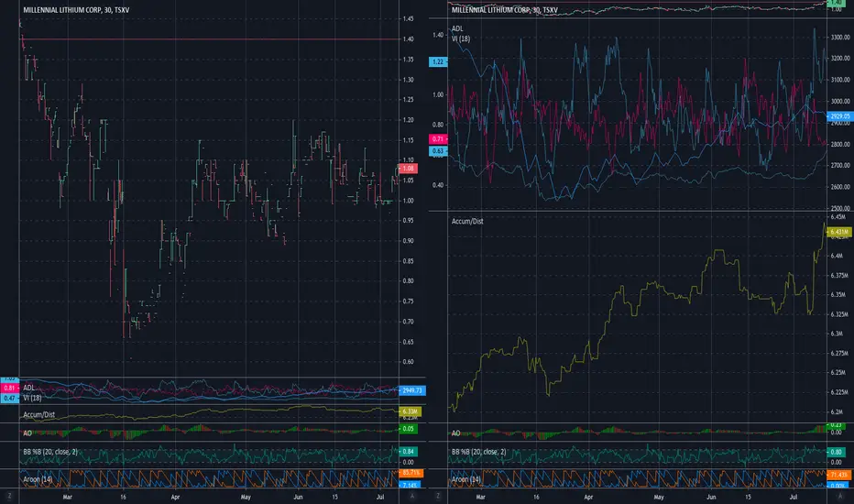Click May on left chart time axis
Screen dimensions: 854x504
click(x=246, y=497)
